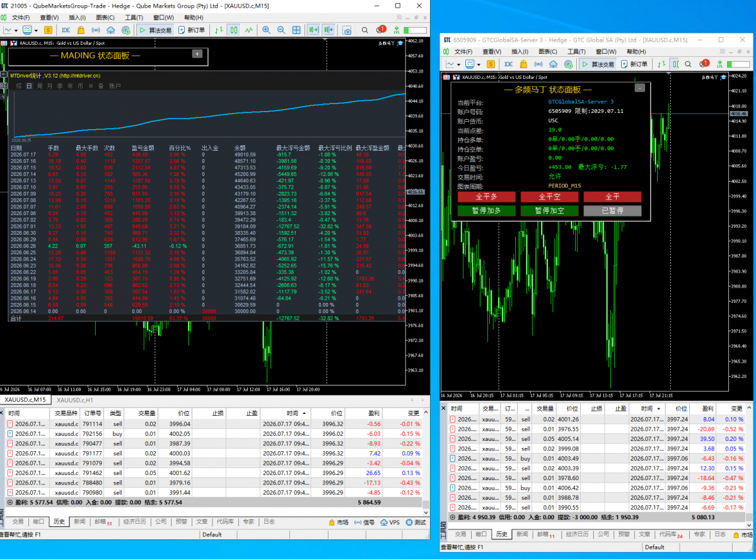Toggle the 暂停加多 button in the status panel
The height and width of the screenshot is (559, 756).
point(487,211)
